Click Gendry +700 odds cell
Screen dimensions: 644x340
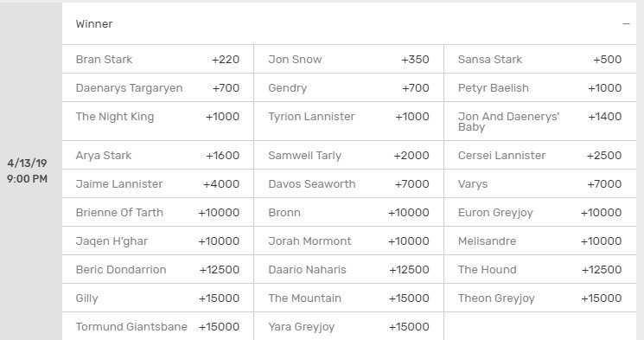pyautogui.click(x=348, y=87)
